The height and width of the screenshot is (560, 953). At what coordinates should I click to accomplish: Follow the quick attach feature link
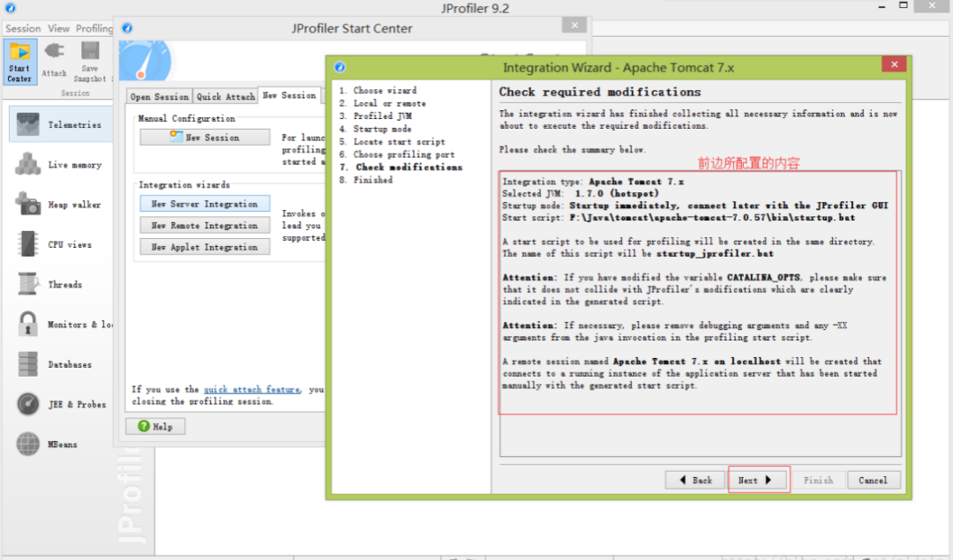(251, 389)
